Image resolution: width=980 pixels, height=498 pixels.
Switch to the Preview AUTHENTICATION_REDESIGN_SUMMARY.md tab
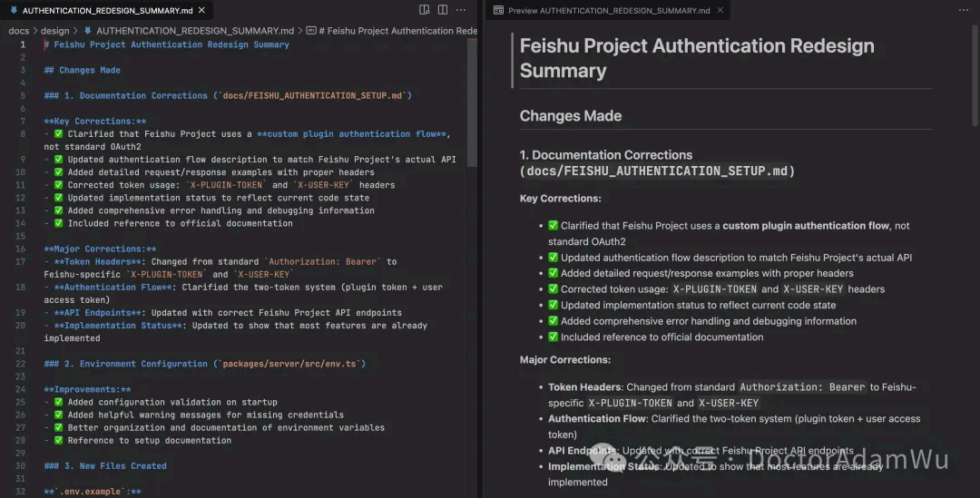click(609, 10)
